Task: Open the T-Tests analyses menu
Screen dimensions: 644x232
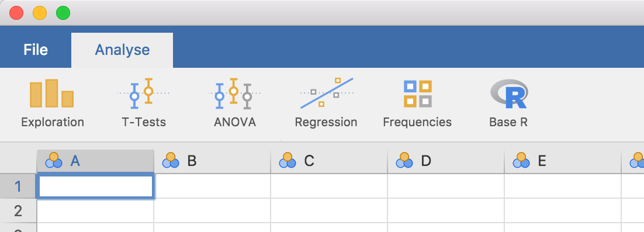Action: coord(143,103)
